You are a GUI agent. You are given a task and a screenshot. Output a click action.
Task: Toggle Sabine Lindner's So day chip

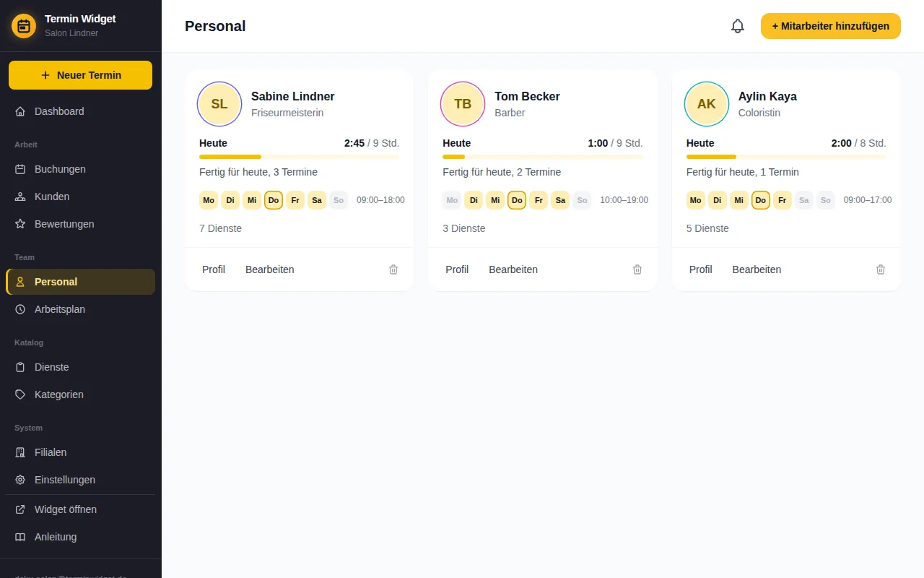tap(339, 200)
